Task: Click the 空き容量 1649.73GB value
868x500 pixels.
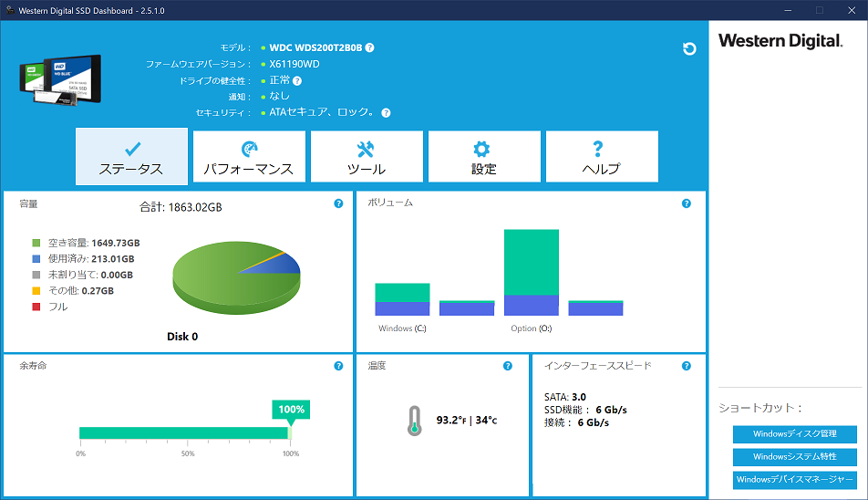Action: click(116, 243)
